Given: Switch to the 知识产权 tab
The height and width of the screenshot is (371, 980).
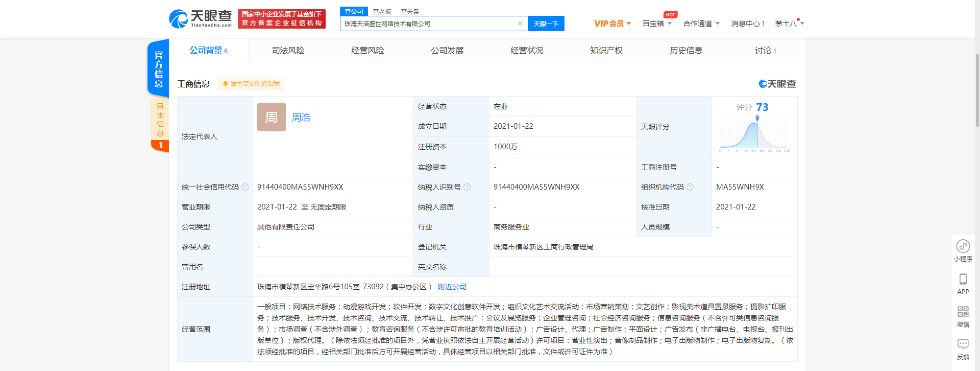Looking at the screenshot, I should 606,50.
